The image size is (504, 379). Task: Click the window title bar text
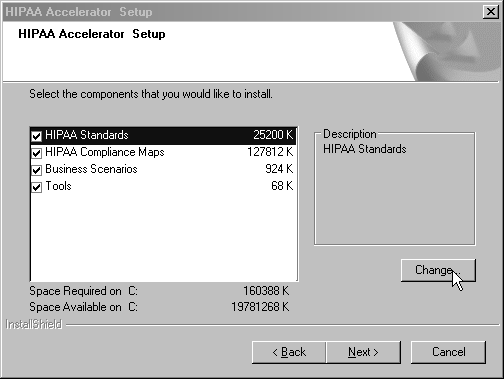coord(79,12)
